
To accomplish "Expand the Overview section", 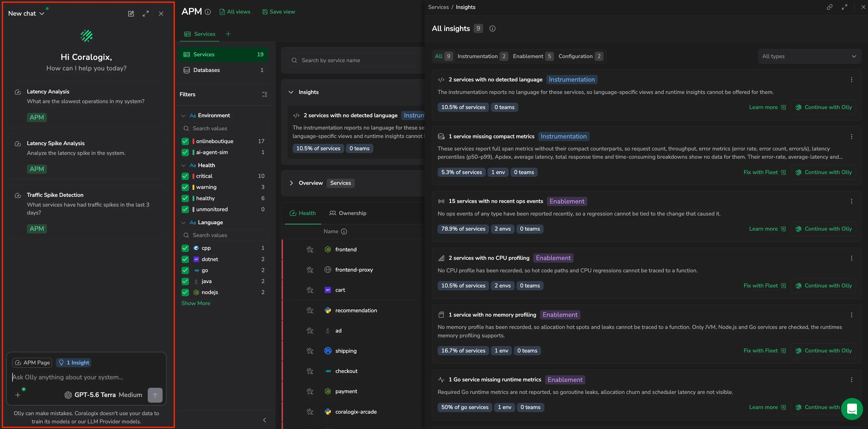I will tap(291, 183).
